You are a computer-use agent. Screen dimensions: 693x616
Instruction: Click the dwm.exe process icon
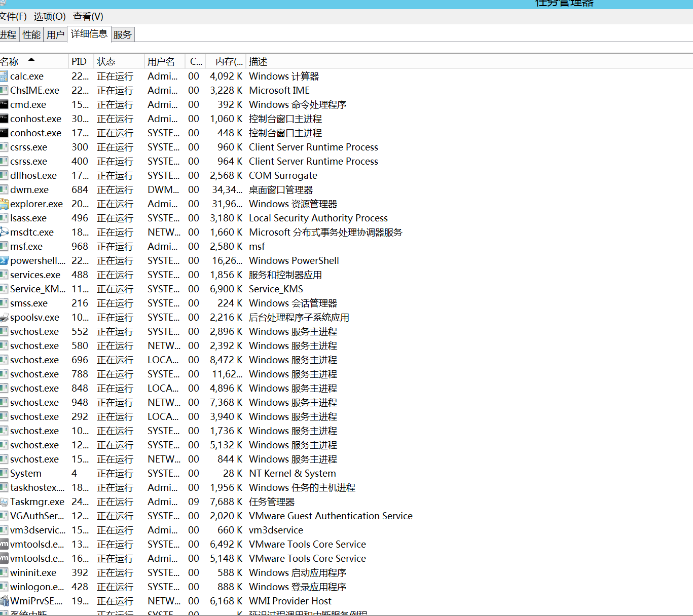pyautogui.click(x=4, y=190)
